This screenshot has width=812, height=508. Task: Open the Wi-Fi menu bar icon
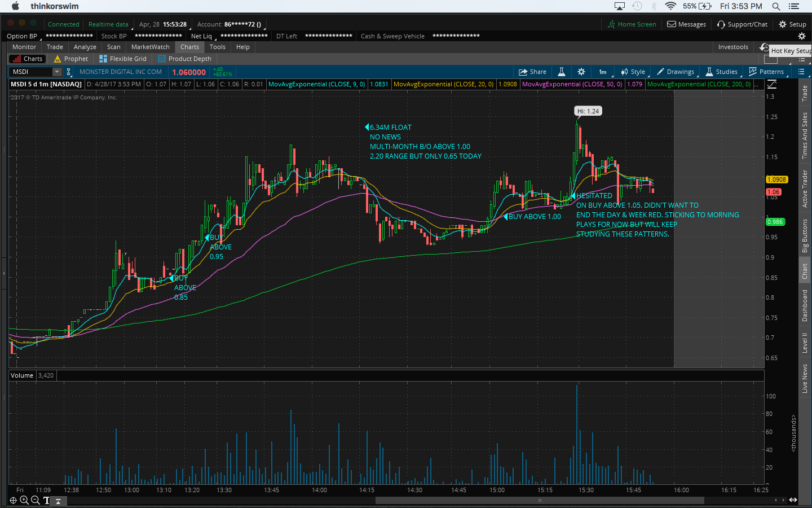670,6
